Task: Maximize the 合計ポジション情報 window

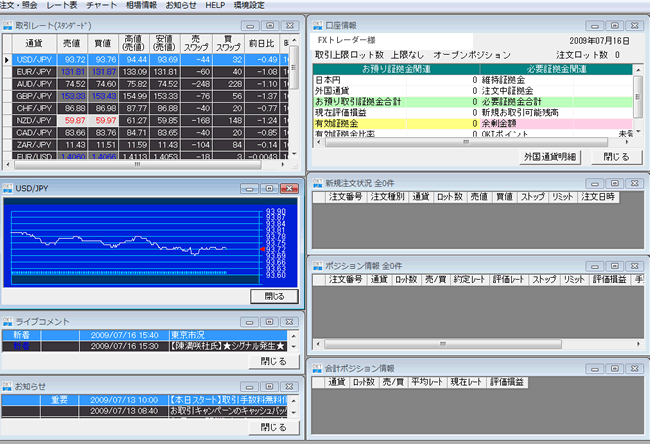Action: coord(615,369)
